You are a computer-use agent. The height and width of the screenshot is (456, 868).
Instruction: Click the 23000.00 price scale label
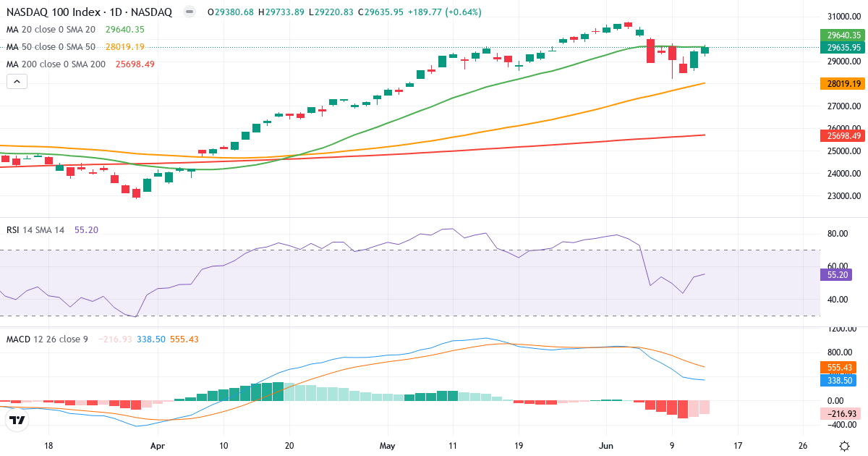[843, 196]
